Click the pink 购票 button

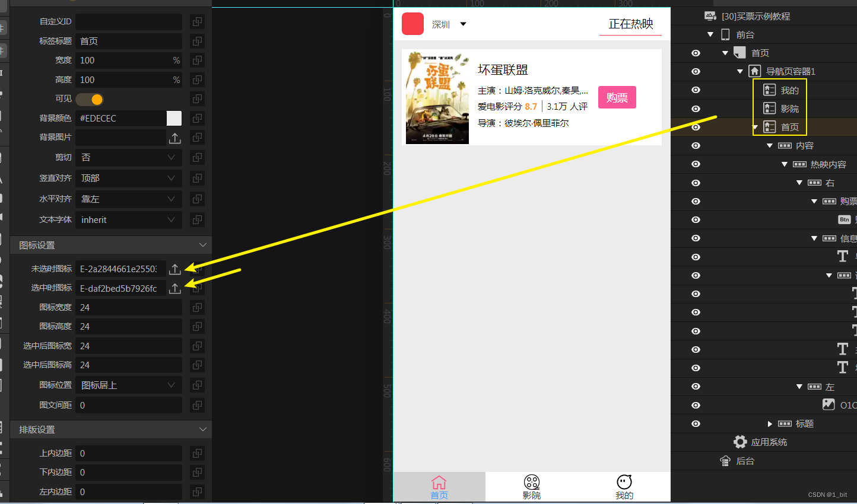pos(617,97)
